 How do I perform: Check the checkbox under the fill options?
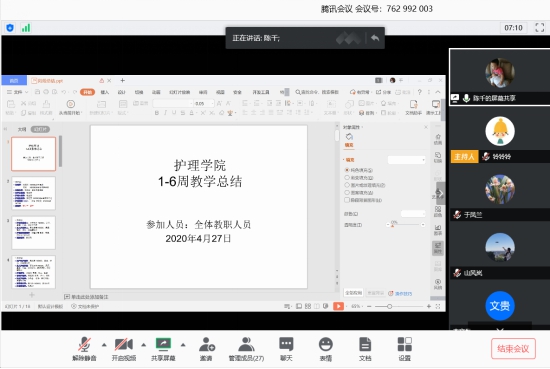[347, 200]
